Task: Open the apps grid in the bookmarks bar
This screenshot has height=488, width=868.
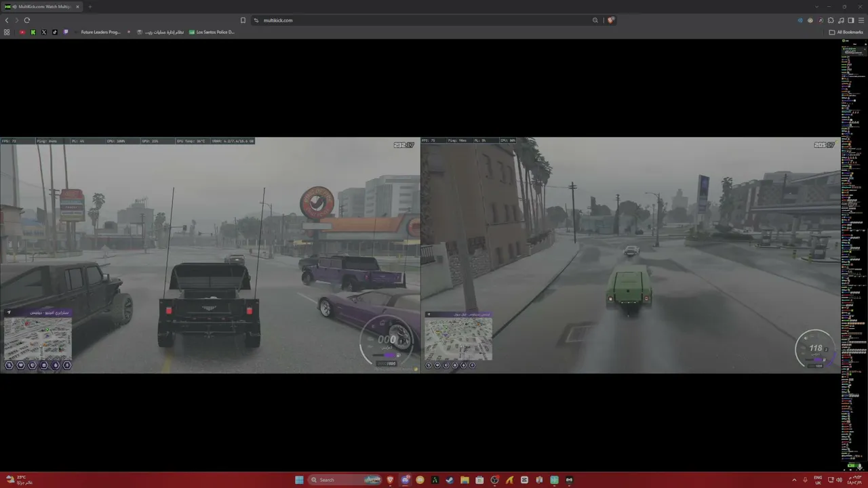Action: [7, 32]
